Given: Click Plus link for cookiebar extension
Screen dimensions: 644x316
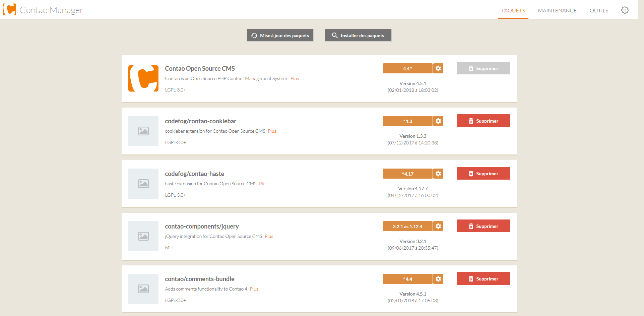Looking at the screenshot, I should tap(272, 131).
